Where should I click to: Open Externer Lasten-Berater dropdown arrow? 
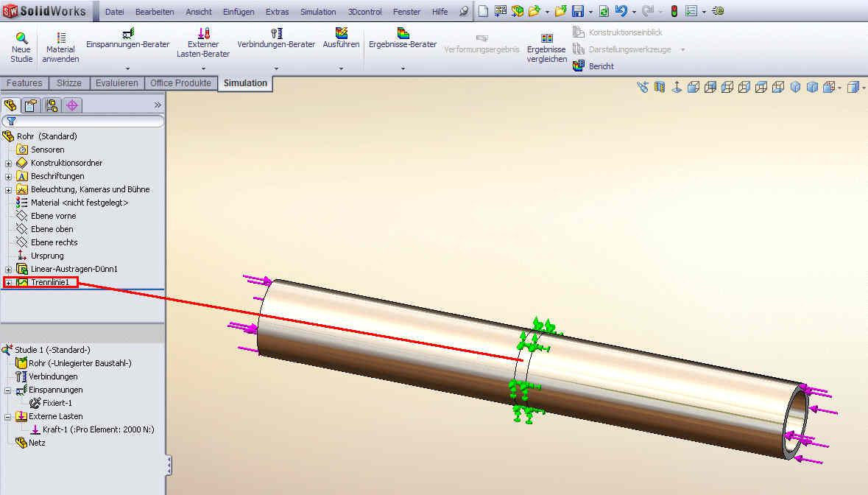pyautogui.click(x=203, y=69)
